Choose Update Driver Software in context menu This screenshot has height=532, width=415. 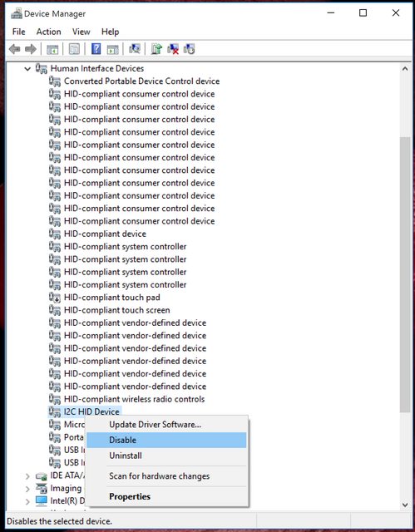coord(166,425)
